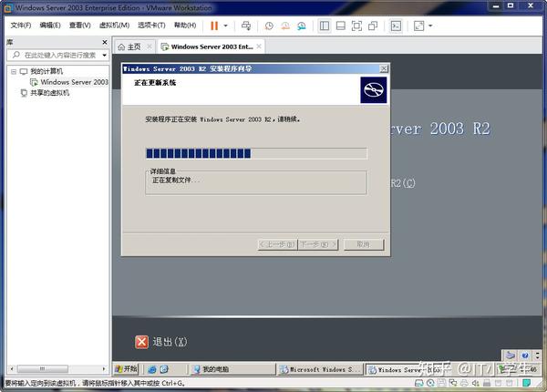Open the snapshot manager
The width and height of the screenshot is (547, 392).
pyautogui.click(x=302, y=26)
